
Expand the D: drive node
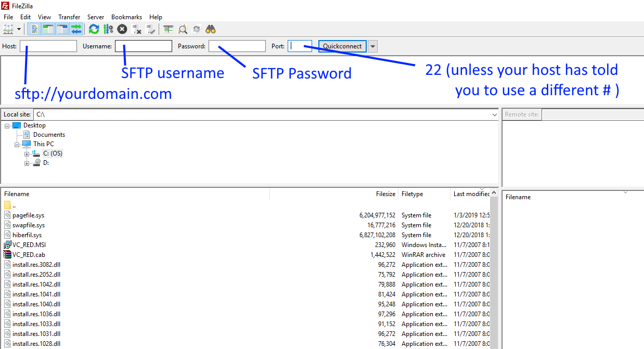[x=27, y=163]
